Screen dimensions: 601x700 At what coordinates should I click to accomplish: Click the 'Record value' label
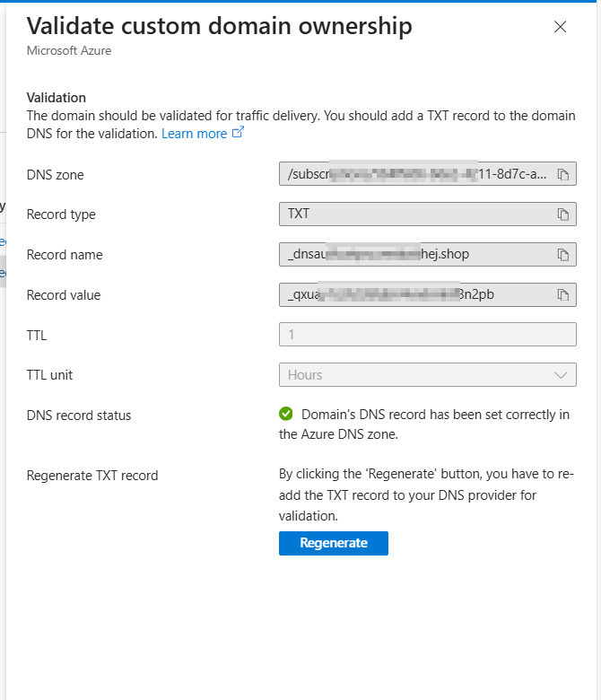(x=64, y=295)
